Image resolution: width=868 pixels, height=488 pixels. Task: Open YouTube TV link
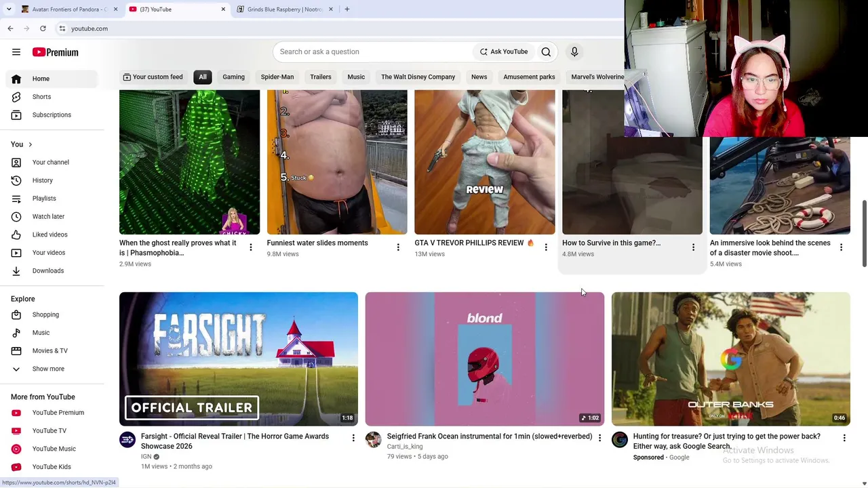coord(52,430)
